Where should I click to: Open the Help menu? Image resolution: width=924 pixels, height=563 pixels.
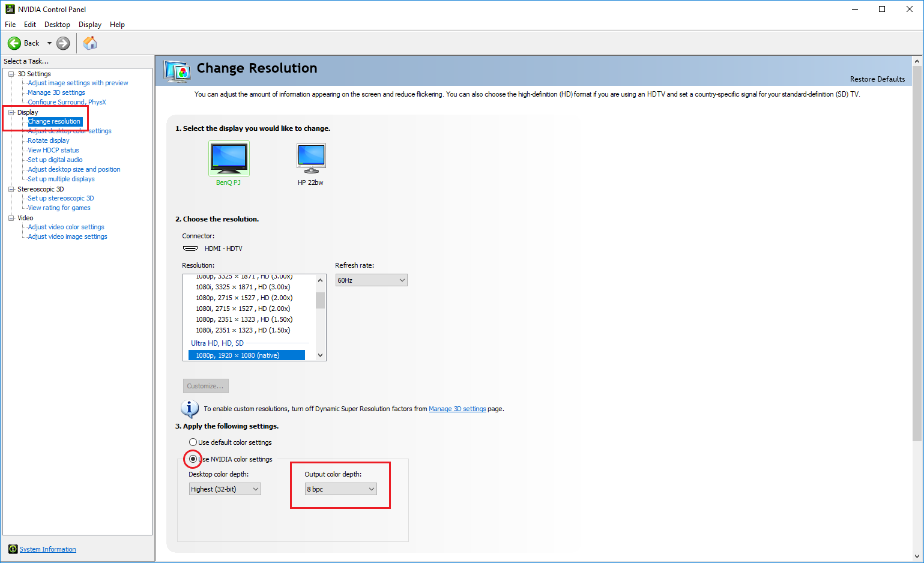[117, 25]
